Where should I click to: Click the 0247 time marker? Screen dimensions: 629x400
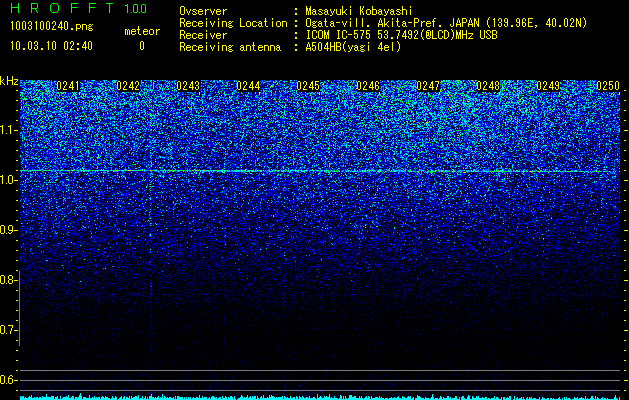pyautogui.click(x=428, y=86)
